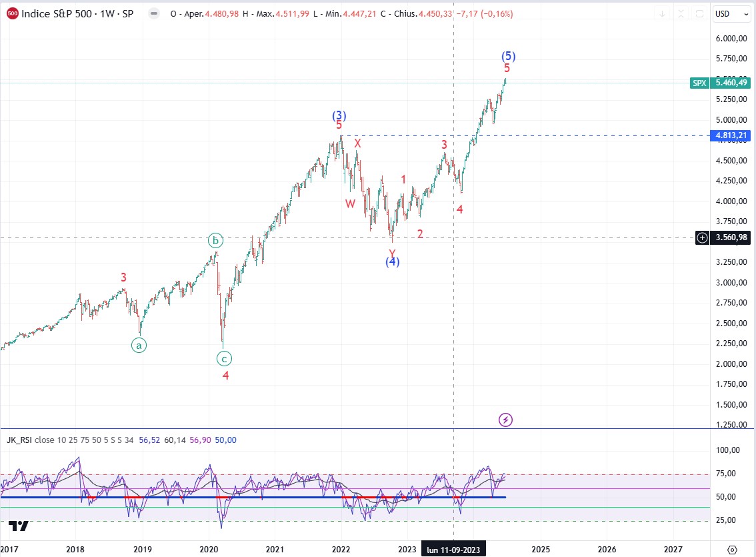756x557 pixels.
Task: Select the red 4 label below circled c
Action: pos(225,375)
